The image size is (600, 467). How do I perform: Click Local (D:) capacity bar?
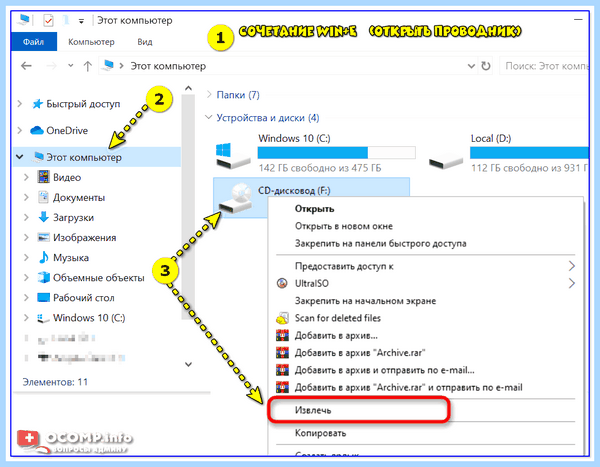(x=529, y=153)
